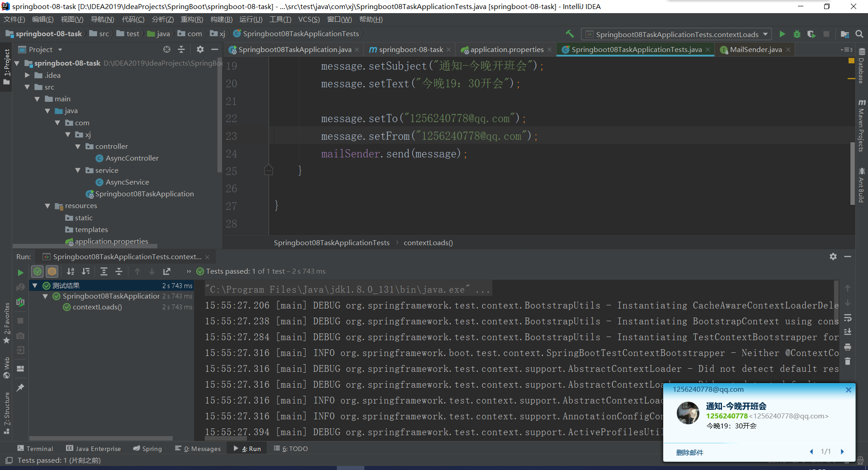The width and height of the screenshot is (868, 470).
Task: Switch to the MailSender.java tab
Action: click(755, 50)
